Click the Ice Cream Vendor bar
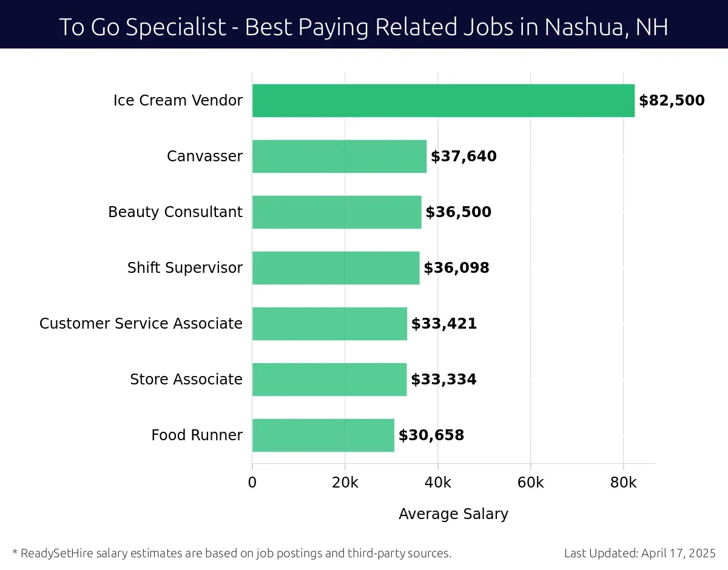The height and width of the screenshot is (570, 728). click(x=443, y=101)
